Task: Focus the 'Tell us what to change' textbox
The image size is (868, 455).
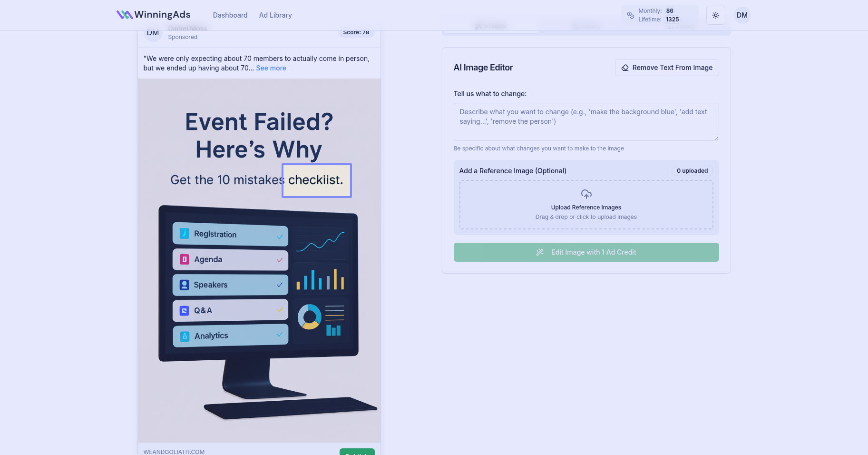Action: (586, 122)
